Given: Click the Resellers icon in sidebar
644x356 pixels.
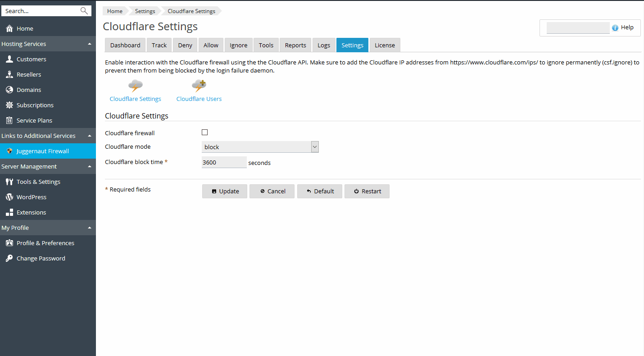Looking at the screenshot, I should pyautogui.click(x=9, y=74).
